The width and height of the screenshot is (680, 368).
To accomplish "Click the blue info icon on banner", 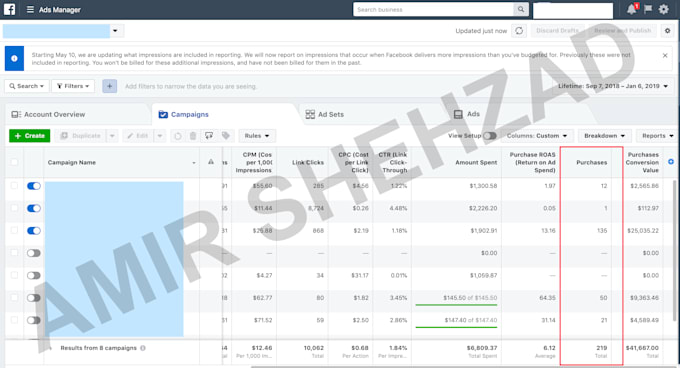I will click(14, 59).
